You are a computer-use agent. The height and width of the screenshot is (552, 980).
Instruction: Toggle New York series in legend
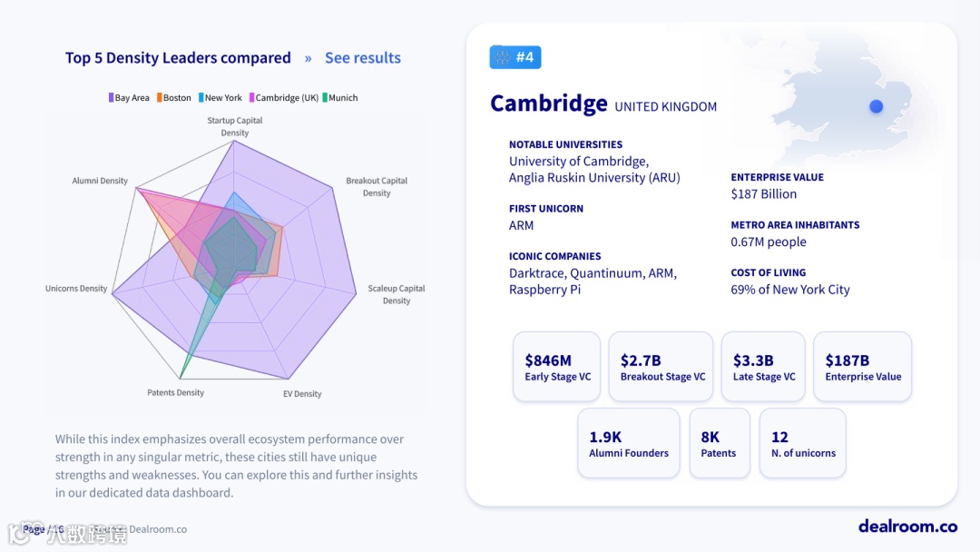(x=220, y=98)
